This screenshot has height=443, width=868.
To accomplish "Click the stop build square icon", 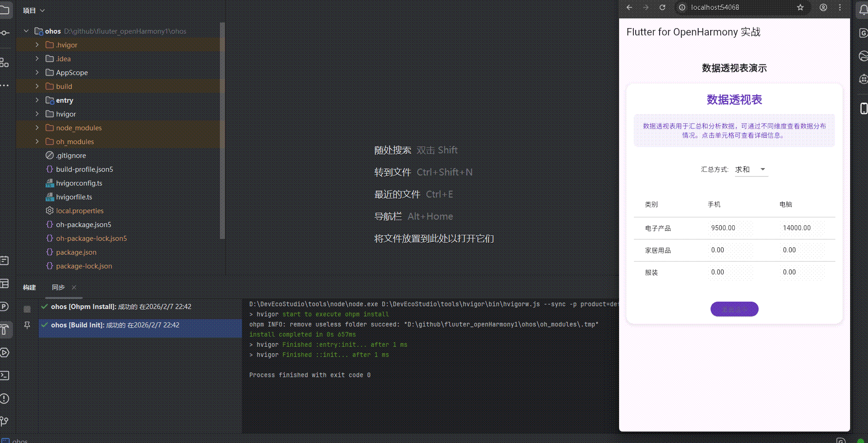I will 27,309.
